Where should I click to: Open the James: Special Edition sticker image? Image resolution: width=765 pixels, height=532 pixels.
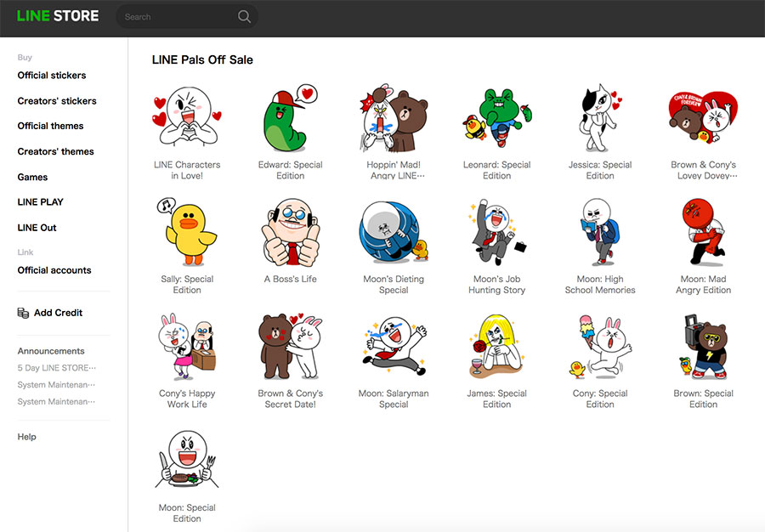[496, 348]
